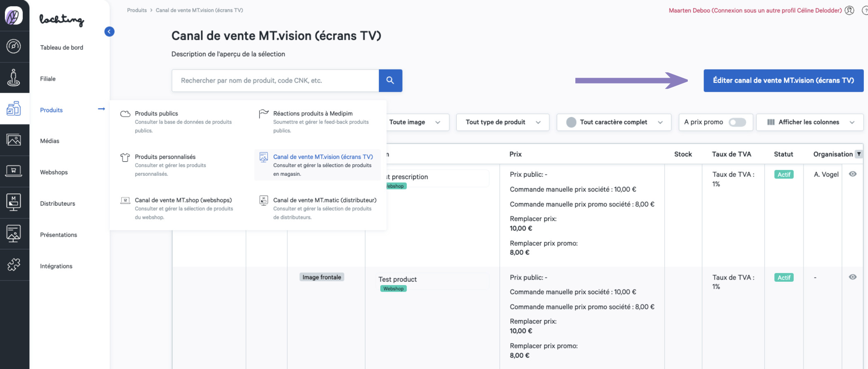Click the screen icon beside Canal de vente MT.vision
The width and height of the screenshot is (868, 369).
point(264,157)
